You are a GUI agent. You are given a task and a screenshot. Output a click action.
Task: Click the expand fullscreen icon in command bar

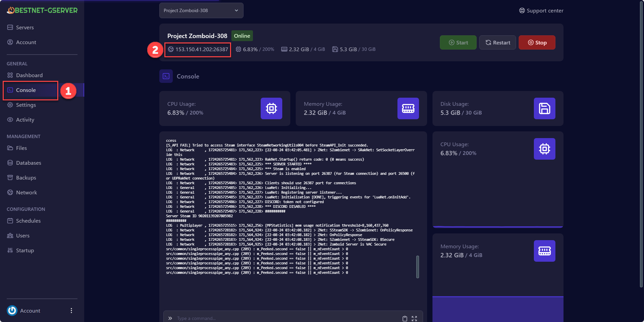pyautogui.click(x=414, y=319)
